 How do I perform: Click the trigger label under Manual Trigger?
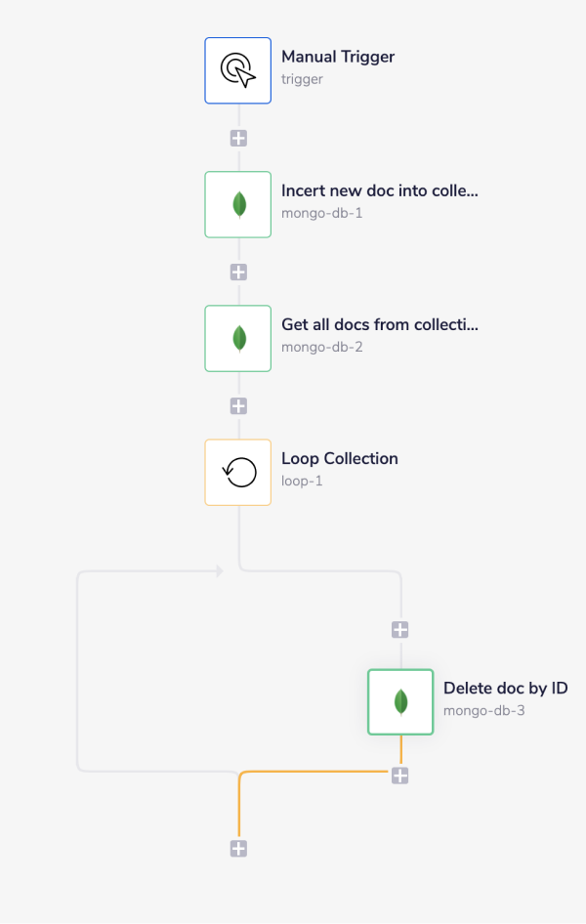point(302,79)
